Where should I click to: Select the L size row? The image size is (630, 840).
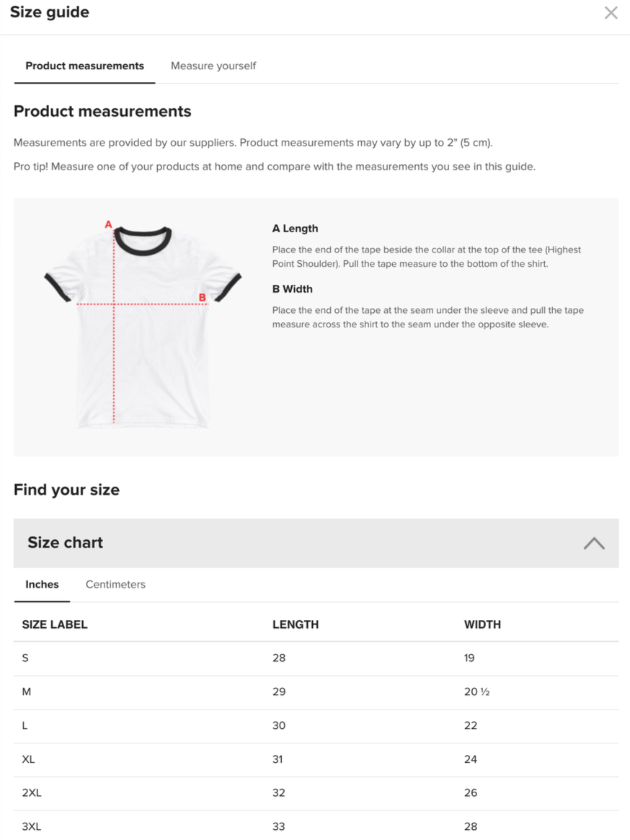coord(316,726)
